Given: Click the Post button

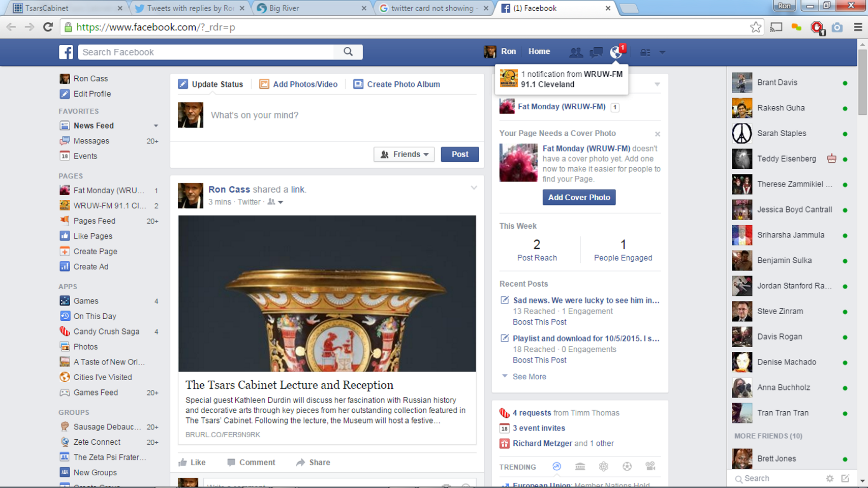Looking at the screenshot, I should (460, 155).
